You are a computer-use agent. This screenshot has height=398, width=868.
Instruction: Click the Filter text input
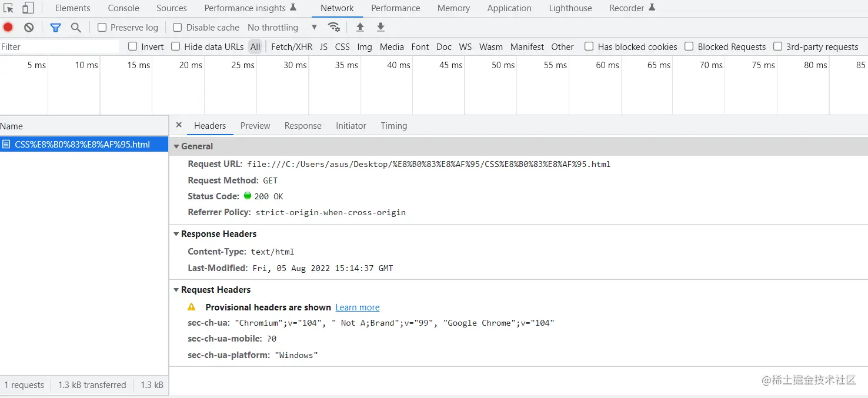59,46
